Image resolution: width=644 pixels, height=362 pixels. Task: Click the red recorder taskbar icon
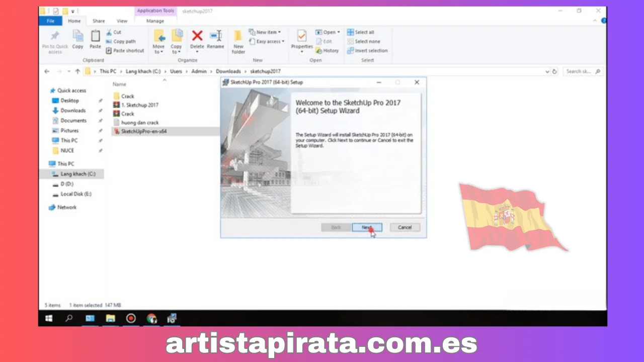tap(131, 318)
